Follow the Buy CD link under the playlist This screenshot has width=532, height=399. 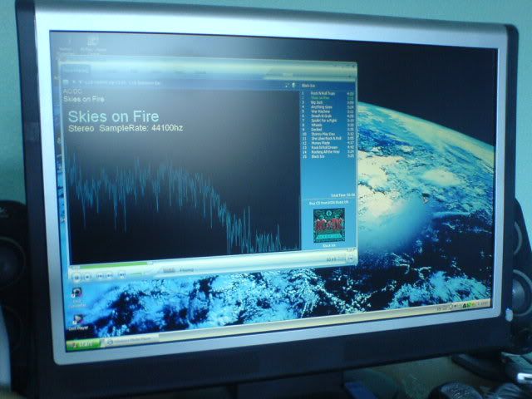(x=328, y=203)
